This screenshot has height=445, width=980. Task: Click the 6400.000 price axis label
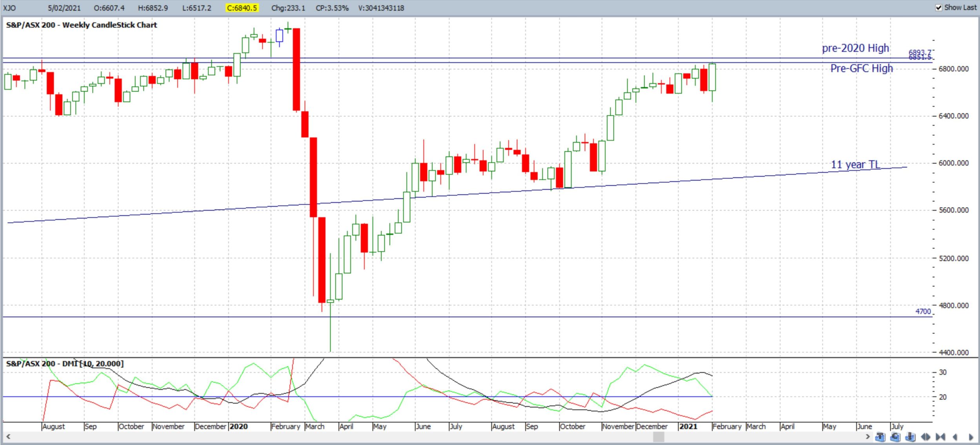953,116
